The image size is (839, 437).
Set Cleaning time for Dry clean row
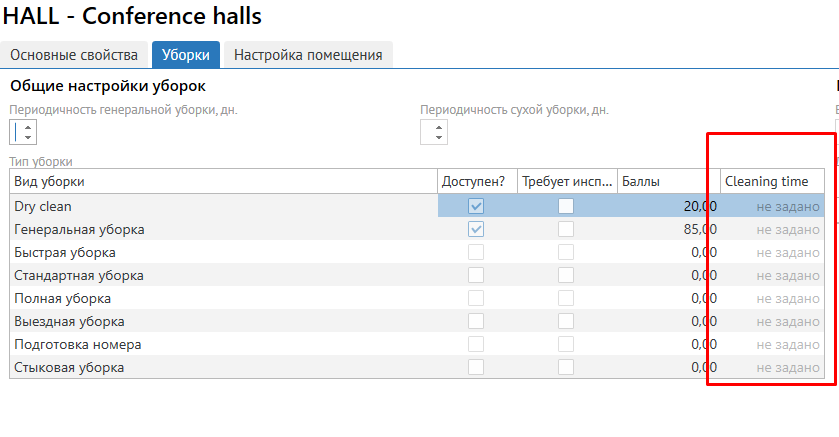(772, 206)
